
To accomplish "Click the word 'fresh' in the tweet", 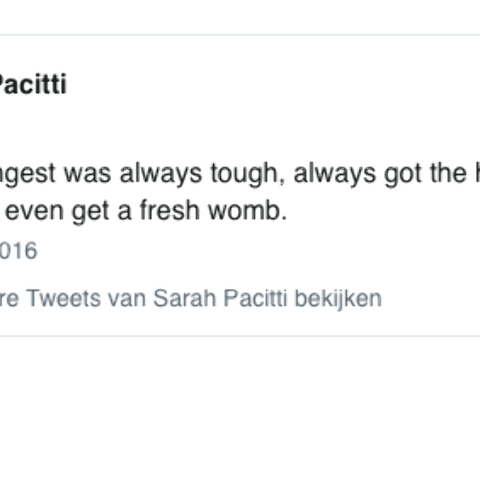I will point(170,211).
